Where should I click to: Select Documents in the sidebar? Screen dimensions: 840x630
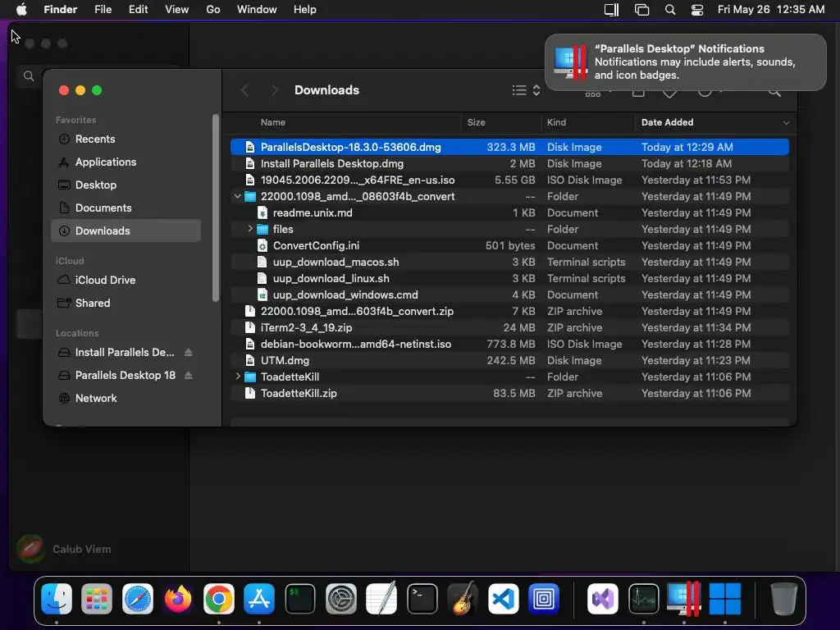[126, 208]
